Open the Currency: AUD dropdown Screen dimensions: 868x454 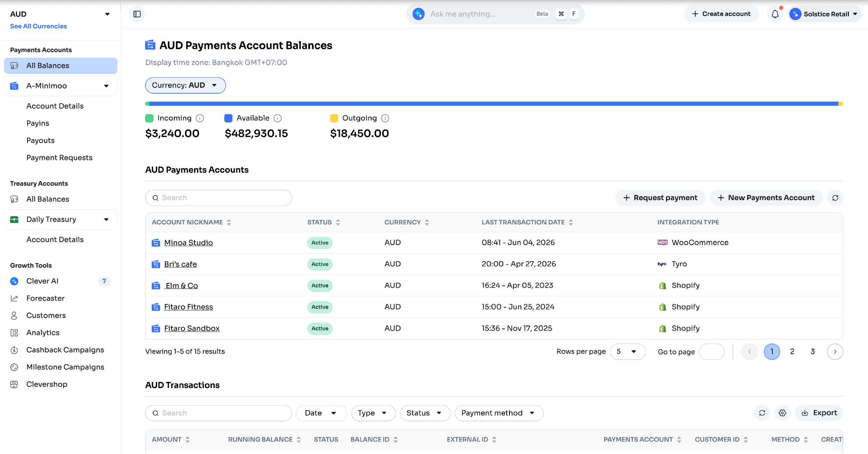[185, 85]
